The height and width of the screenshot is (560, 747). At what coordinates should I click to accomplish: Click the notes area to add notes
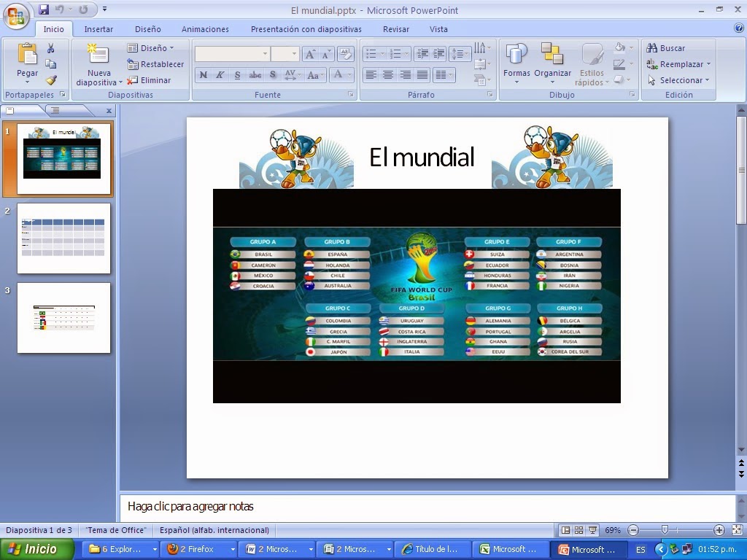pyautogui.click(x=427, y=507)
